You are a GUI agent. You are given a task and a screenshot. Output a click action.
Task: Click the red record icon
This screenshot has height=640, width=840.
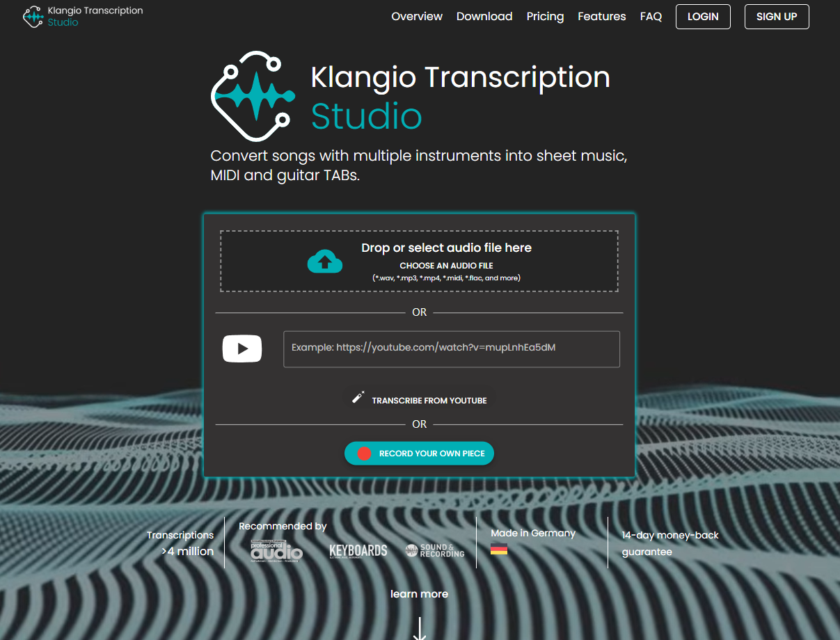[363, 453]
